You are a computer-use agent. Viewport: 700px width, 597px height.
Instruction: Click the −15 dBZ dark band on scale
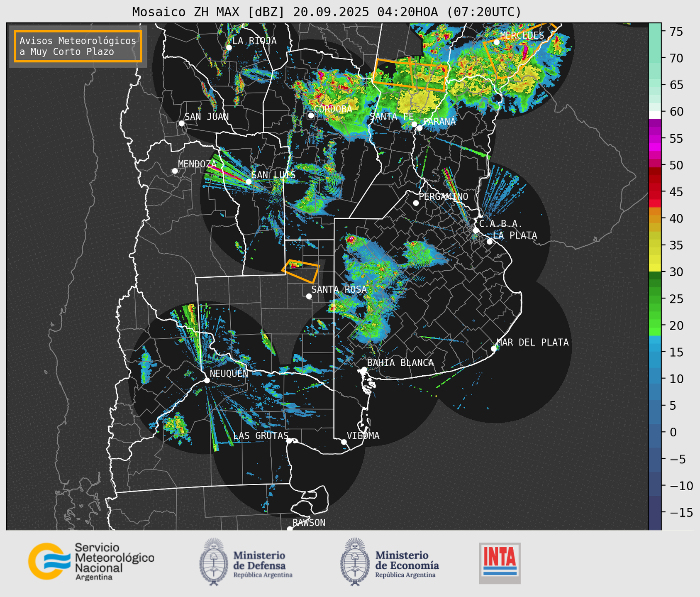pos(654,512)
